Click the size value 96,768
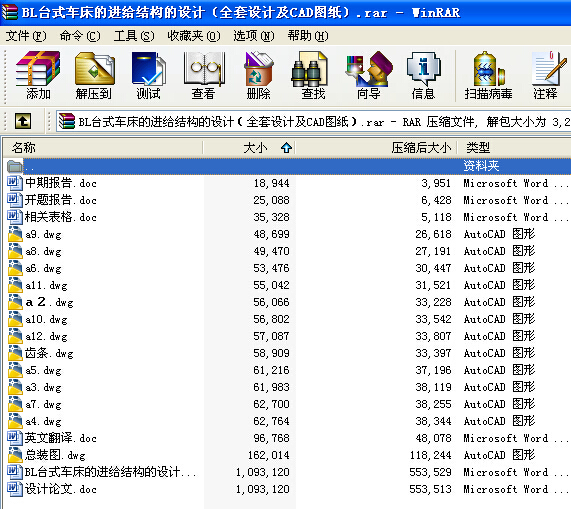 (271, 438)
